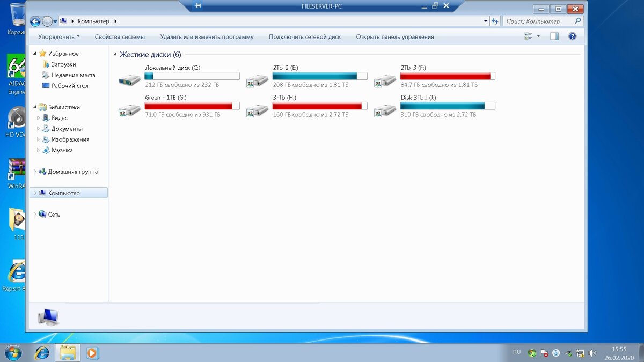
Task: Open Windows Media Player from taskbar
Action: point(92,353)
